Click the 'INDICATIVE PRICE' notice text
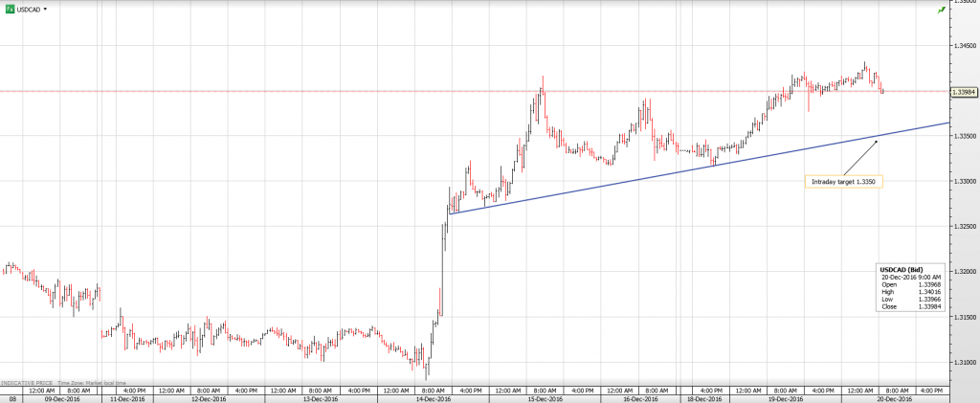The width and height of the screenshot is (980, 403). pyautogui.click(x=25, y=383)
